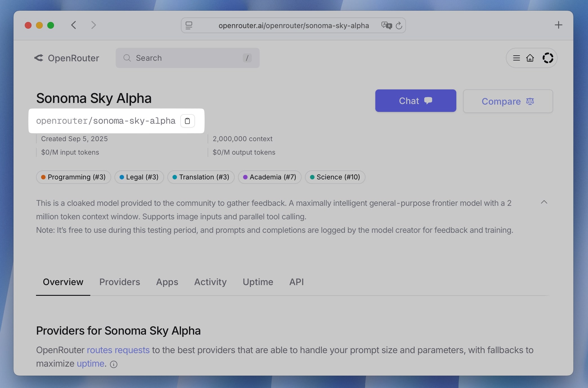Viewport: 588px width, 388px height.
Task: Click the Programming (#3) category tag
Action: [x=73, y=177]
